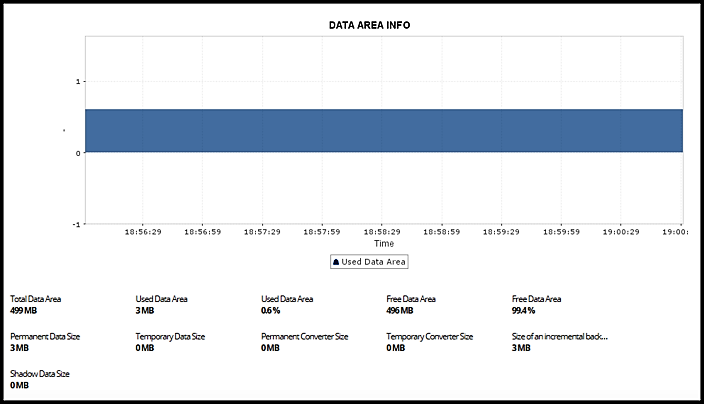Image resolution: width=704 pixels, height=404 pixels.
Task: Click the blue Used Data Area chart band
Action: click(384, 131)
